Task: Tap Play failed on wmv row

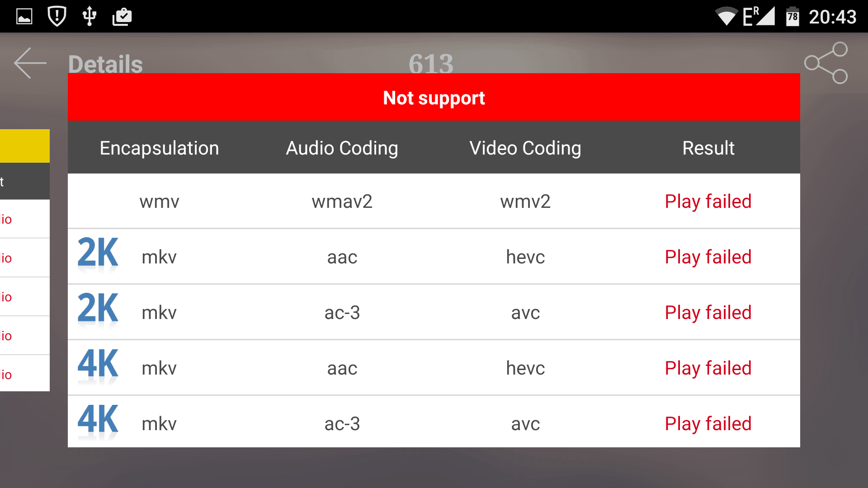Action: tap(708, 202)
